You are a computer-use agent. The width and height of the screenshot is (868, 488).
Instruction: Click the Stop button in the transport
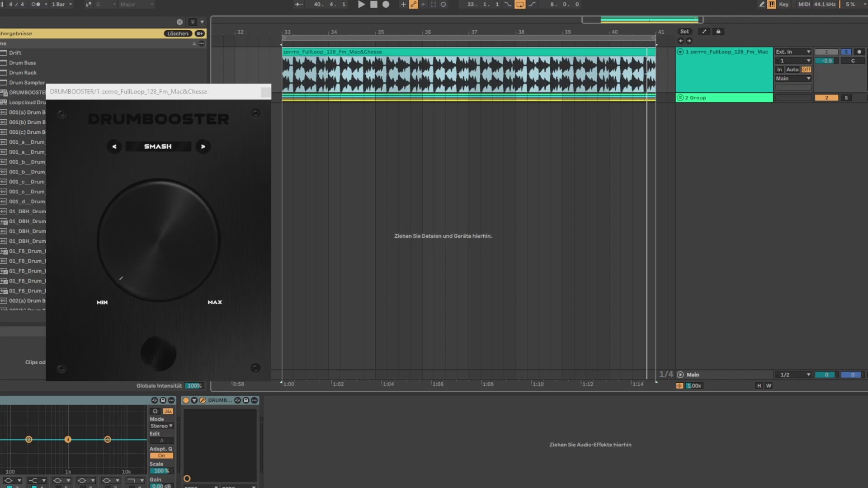point(373,5)
